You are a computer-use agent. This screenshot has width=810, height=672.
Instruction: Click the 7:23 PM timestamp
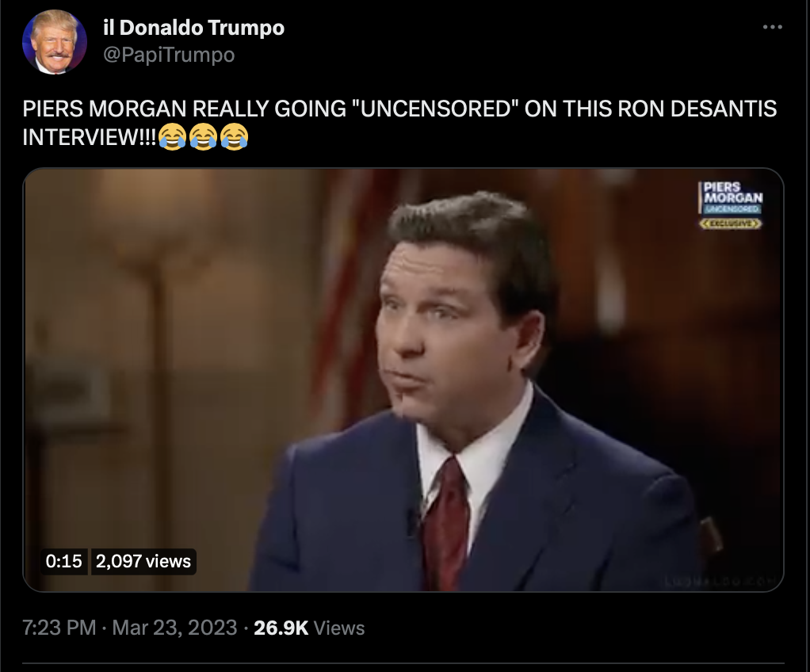(x=59, y=628)
